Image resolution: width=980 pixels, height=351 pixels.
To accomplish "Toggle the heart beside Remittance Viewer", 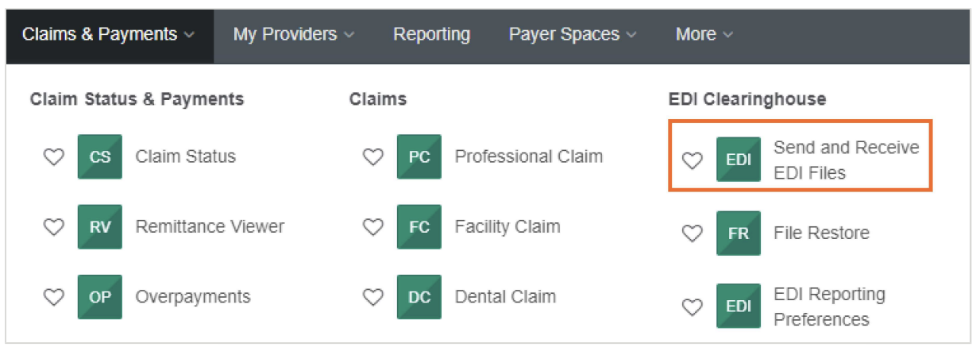I will point(53,227).
